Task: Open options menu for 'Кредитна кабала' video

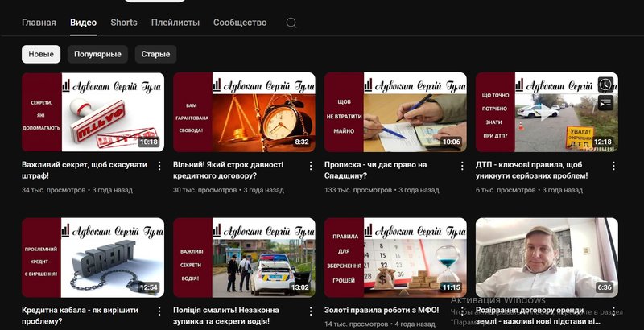Action: click(159, 311)
